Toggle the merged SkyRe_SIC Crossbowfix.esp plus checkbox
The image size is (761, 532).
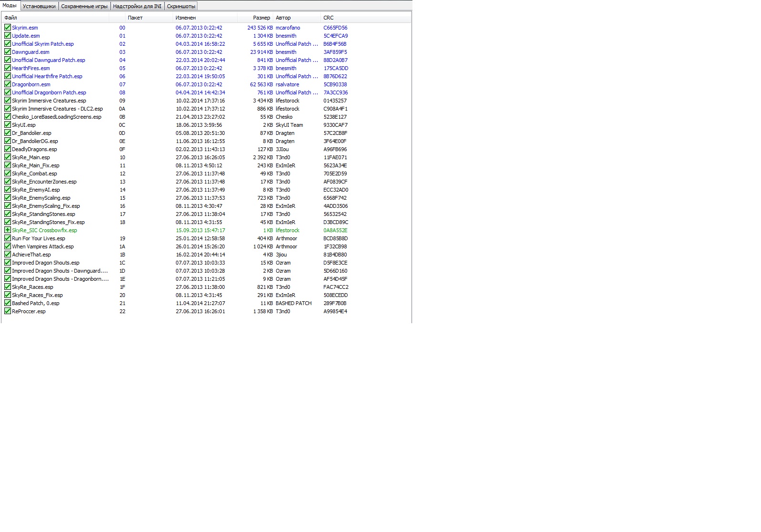pyautogui.click(x=8, y=230)
